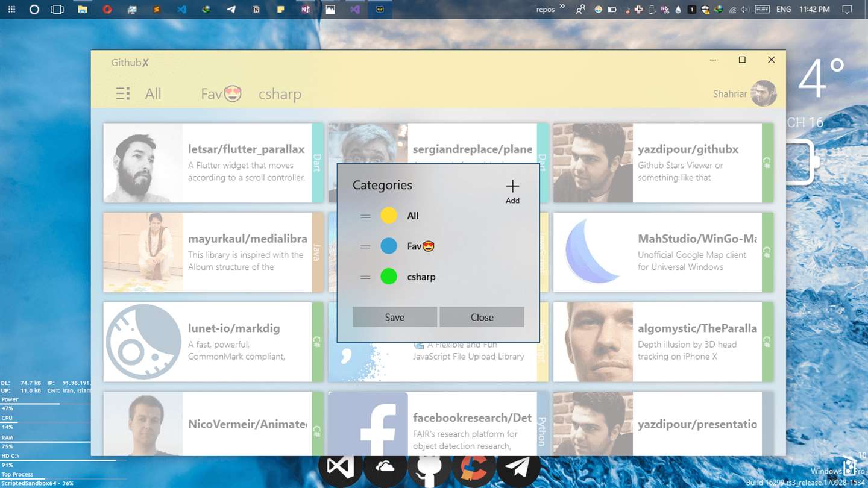Viewport: 868px width, 488px height.
Task: Grab the reorder handle beside Fav category
Action: pyautogui.click(x=365, y=246)
